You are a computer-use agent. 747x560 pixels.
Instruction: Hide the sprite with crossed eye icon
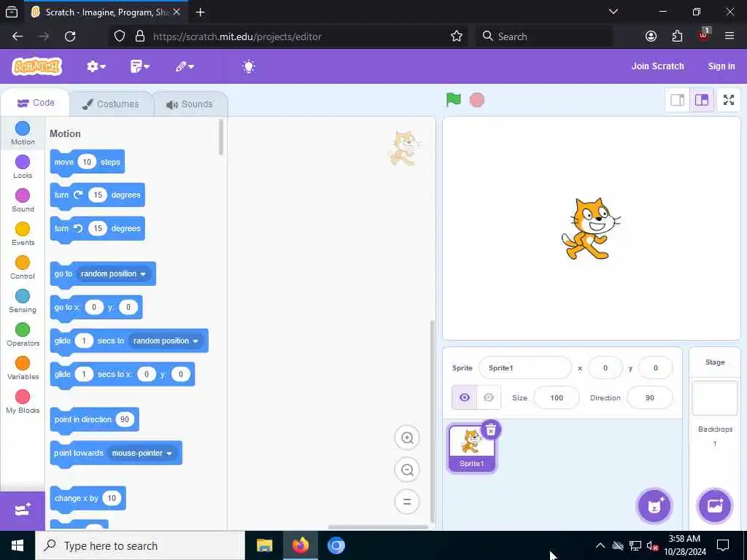pos(488,397)
